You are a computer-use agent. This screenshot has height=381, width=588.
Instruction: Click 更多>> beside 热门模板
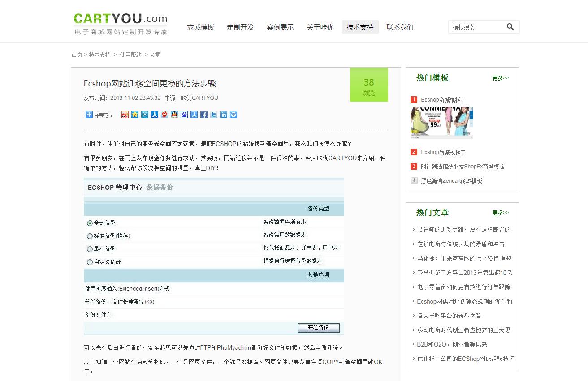[501, 78]
